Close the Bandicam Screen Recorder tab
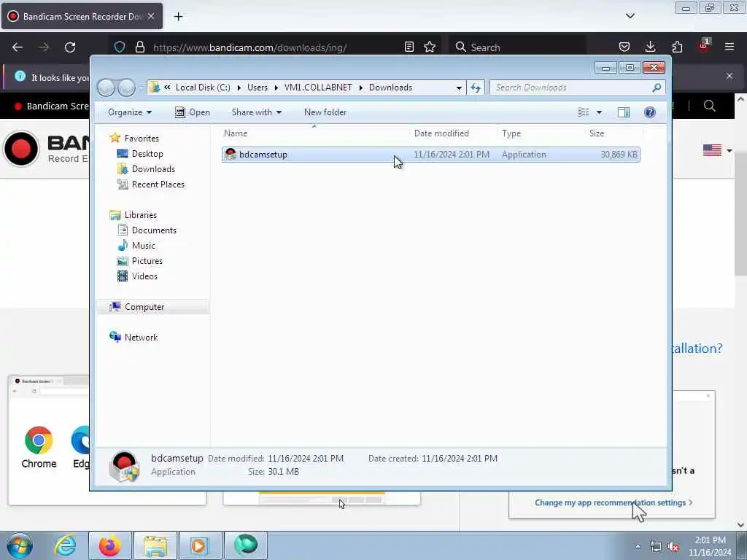 tap(151, 16)
